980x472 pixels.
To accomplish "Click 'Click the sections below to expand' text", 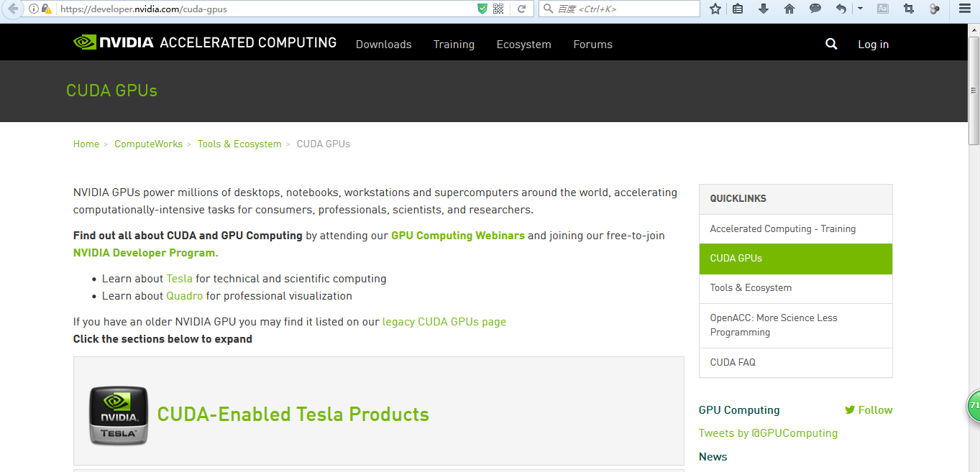I will pyautogui.click(x=162, y=339).
